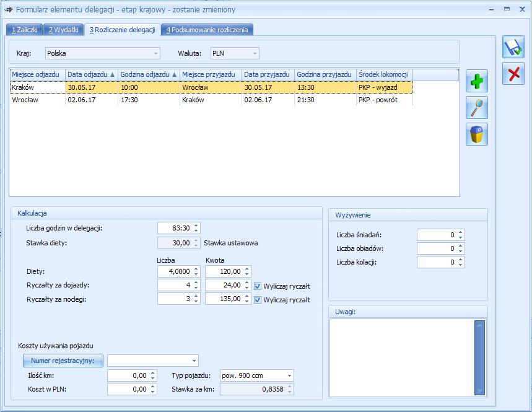Click the 02.06.17 departure date cell
This screenshot has width=532, height=412.
pyautogui.click(x=92, y=100)
